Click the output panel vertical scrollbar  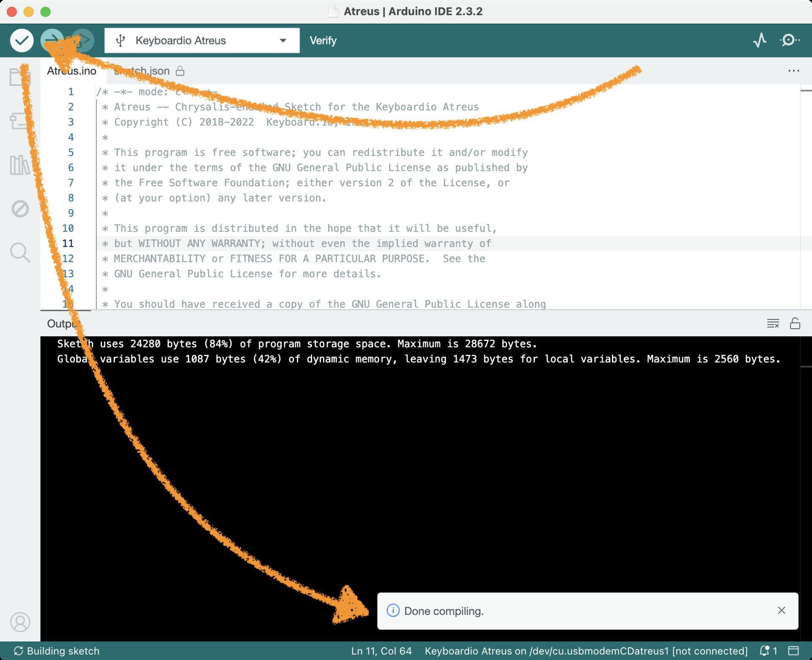pos(806,489)
